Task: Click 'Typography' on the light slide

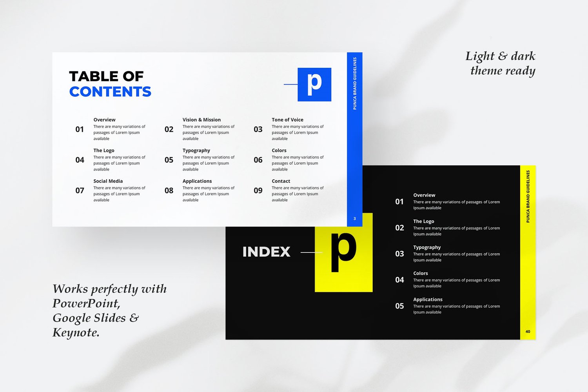Action: tap(196, 151)
